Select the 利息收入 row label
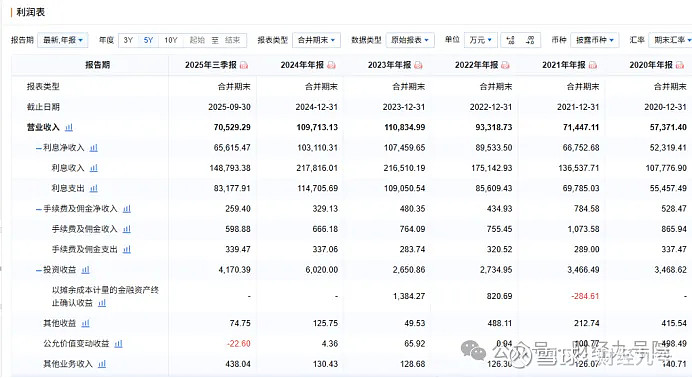This screenshot has width=692, height=378. (68, 168)
